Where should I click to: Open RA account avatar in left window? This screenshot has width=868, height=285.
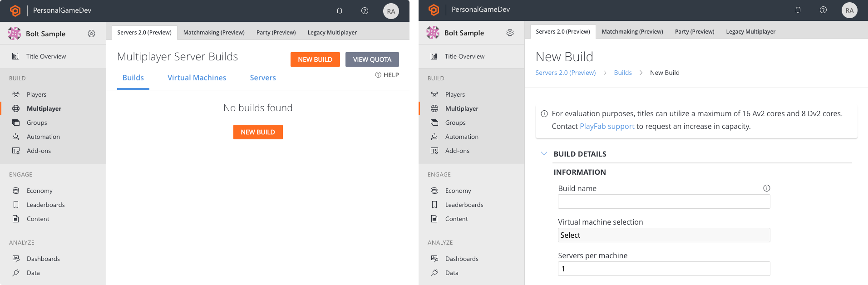tap(391, 11)
